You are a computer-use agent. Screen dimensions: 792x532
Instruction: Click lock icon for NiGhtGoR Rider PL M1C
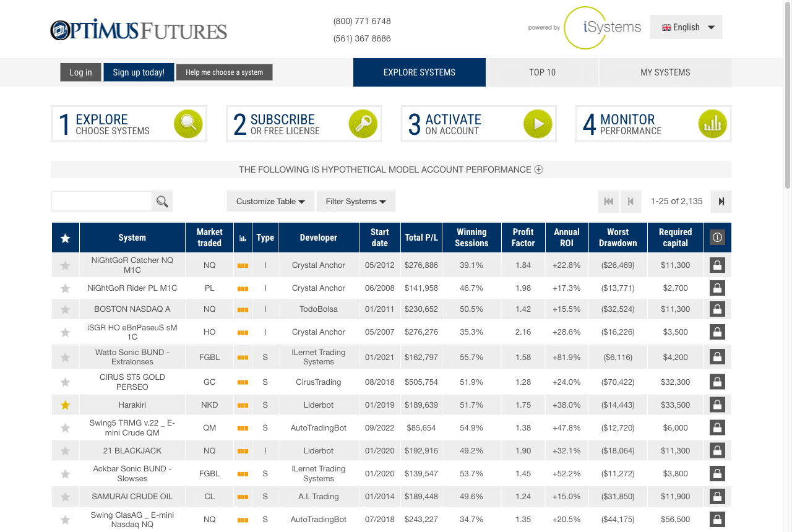click(x=717, y=288)
